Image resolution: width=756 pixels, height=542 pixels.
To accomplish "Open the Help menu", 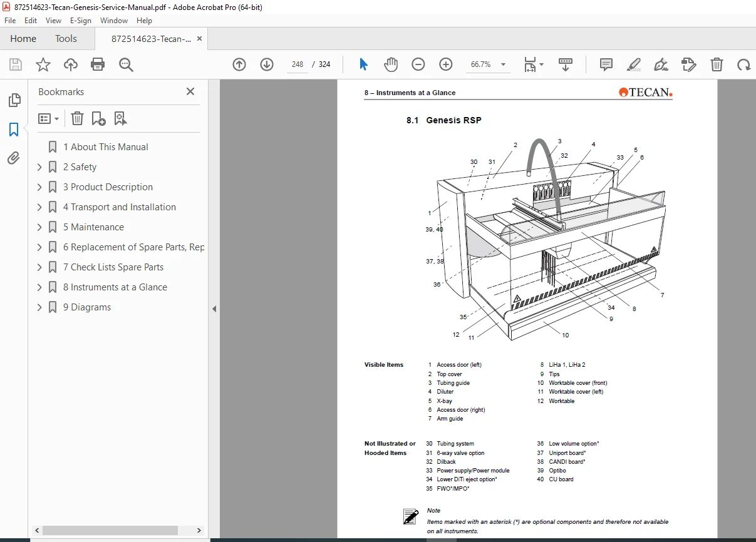I will point(145,21).
